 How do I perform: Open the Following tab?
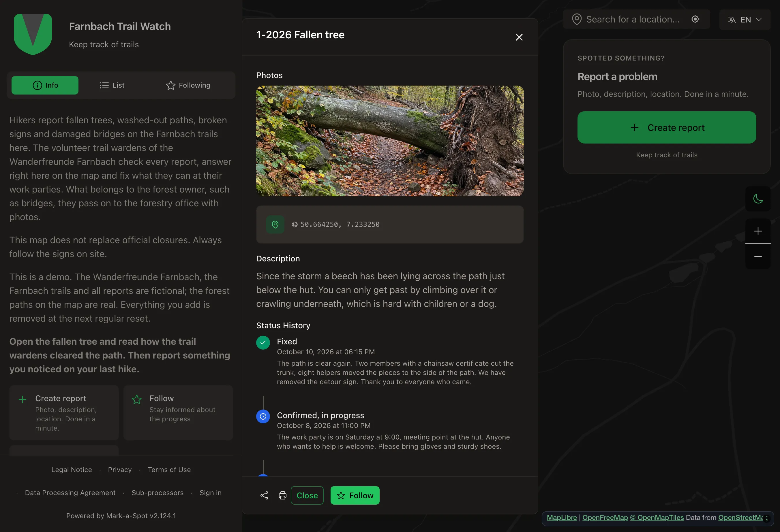(188, 85)
